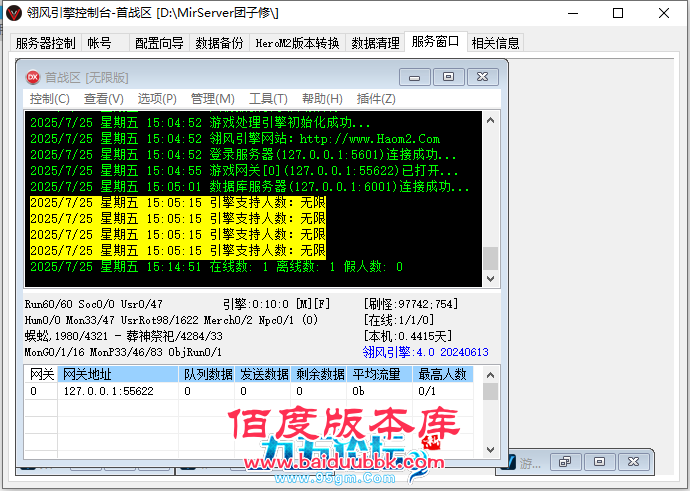The height and width of the screenshot is (491, 690).
Task: Click the 网关 column header
Action: 41,374
